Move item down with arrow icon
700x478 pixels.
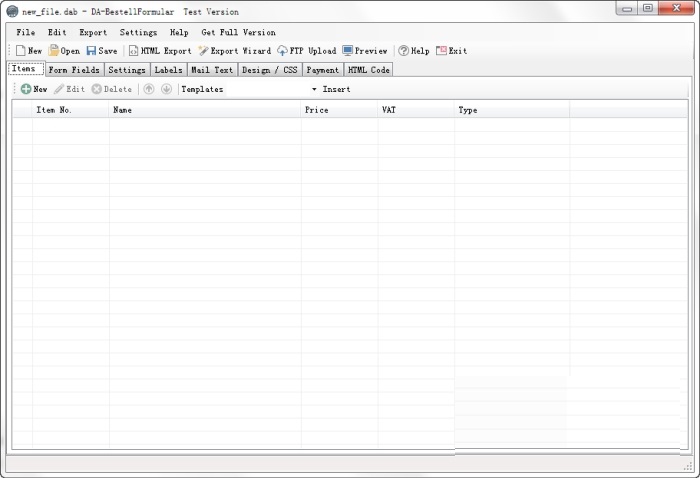167,89
